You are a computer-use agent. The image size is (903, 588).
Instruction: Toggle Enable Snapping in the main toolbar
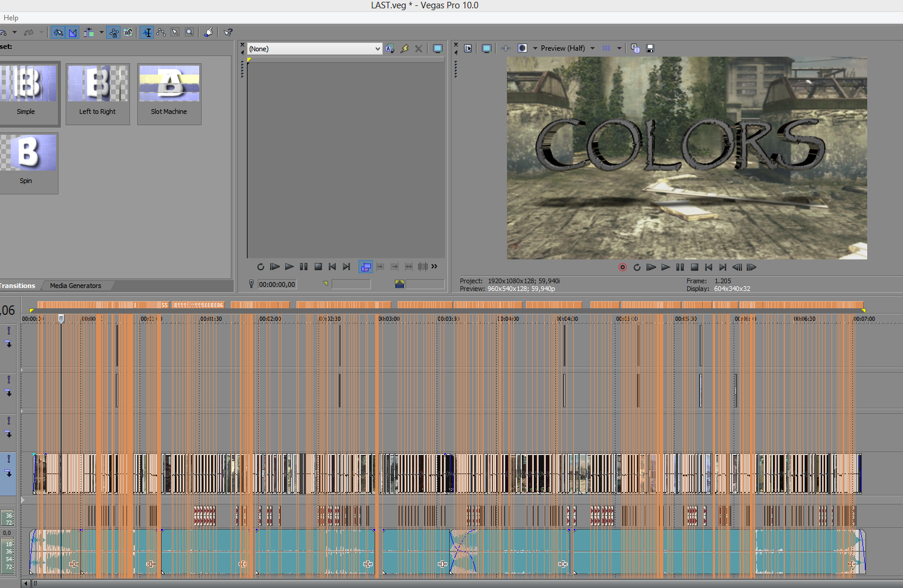tap(58, 32)
